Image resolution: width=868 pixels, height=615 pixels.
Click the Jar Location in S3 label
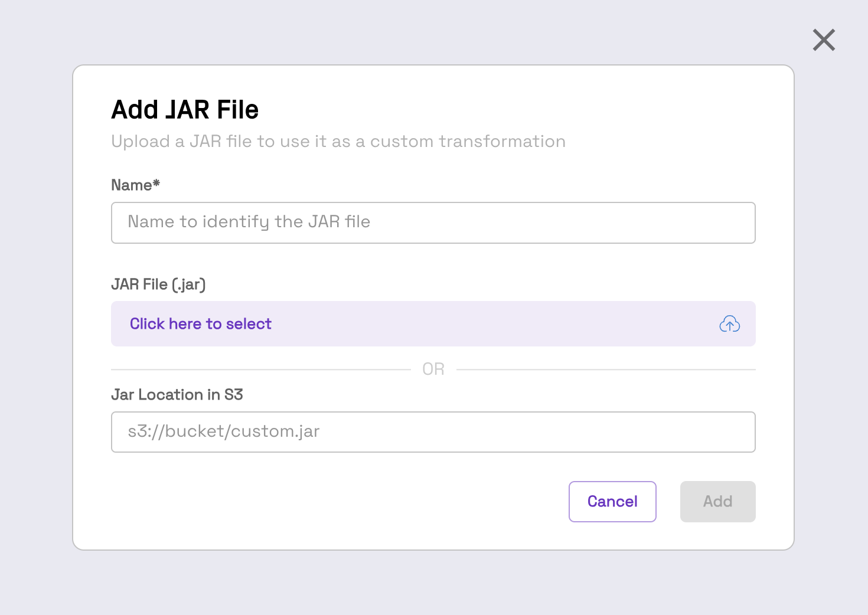coord(177,395)
